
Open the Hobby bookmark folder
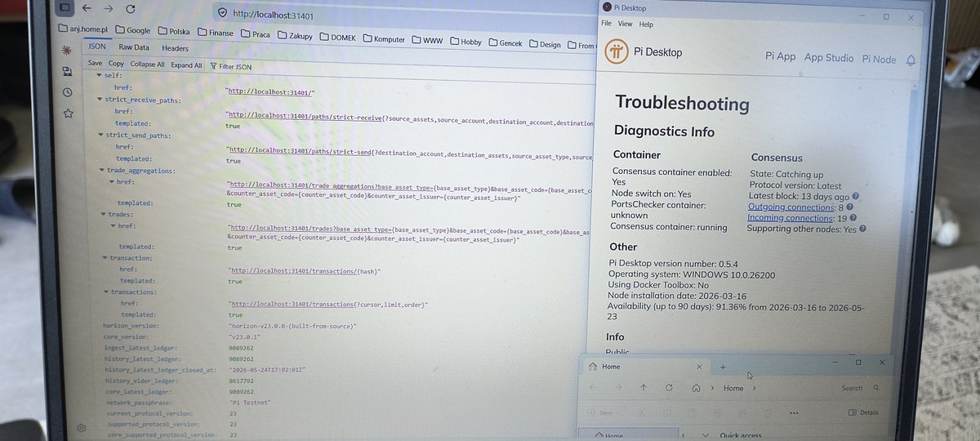(465, 42)
